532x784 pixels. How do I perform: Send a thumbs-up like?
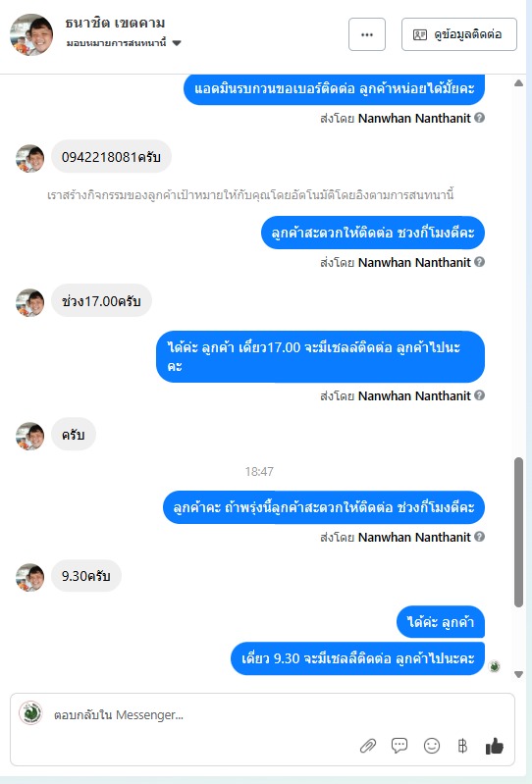[x=495, y=746]
